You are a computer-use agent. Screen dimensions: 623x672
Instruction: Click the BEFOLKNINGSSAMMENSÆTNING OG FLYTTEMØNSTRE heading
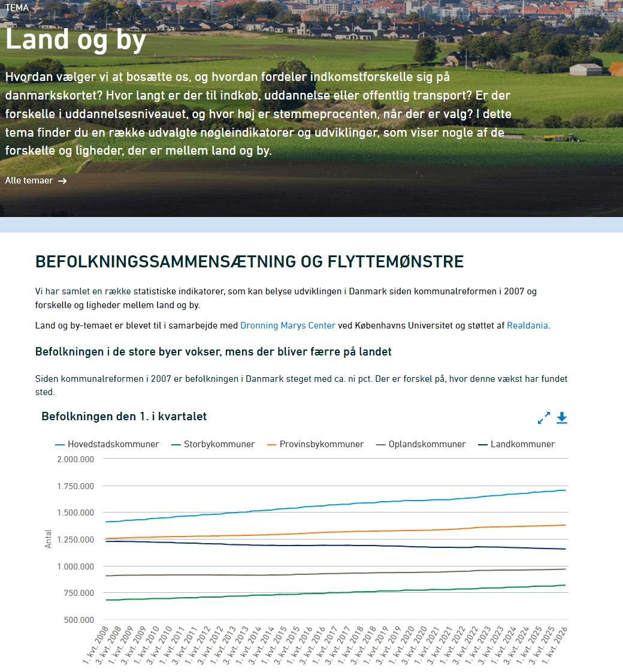tap(249, 261)
